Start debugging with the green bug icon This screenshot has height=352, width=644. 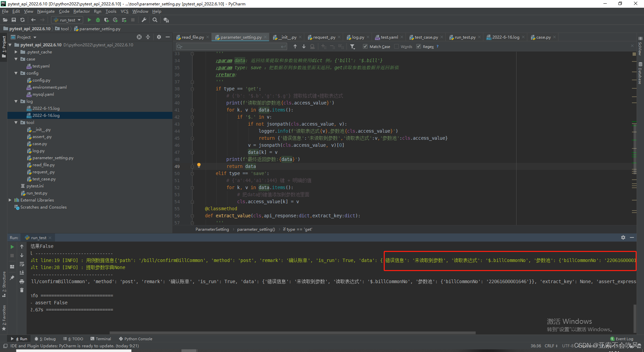(x=98, y=20)
